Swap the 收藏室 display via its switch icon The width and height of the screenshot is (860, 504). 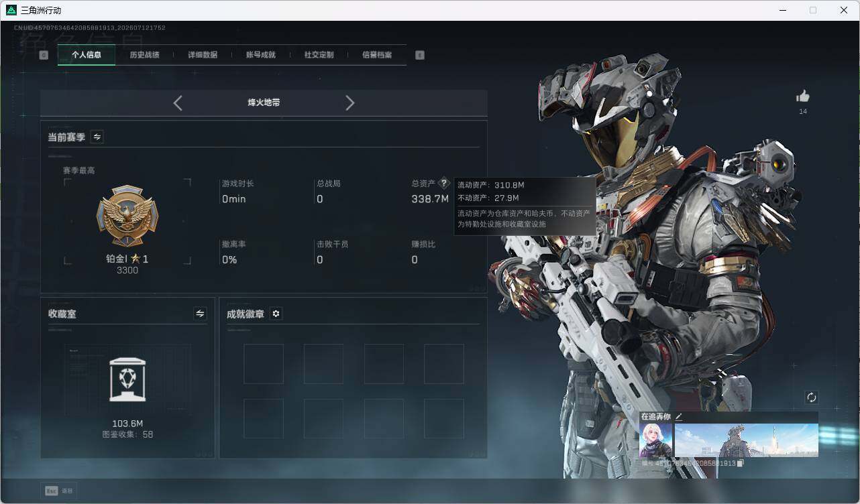click(x=200, y=314)
